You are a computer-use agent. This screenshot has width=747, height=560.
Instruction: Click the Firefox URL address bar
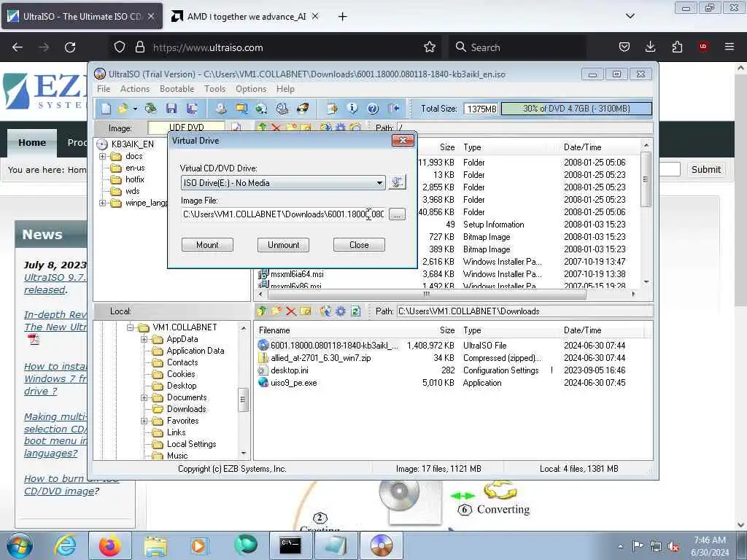[x=276, y=47]
